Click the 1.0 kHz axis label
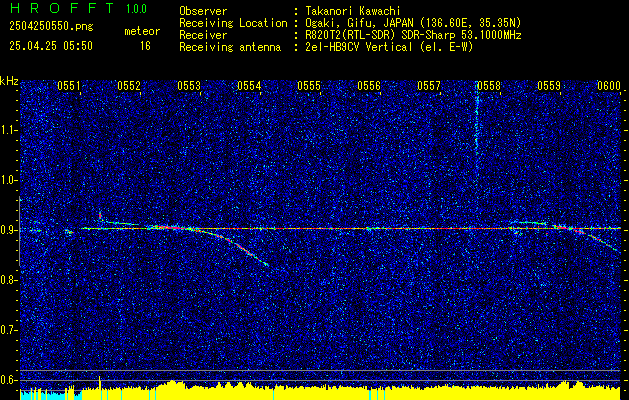This screenshot has width=629, height=400. click(8, 181)
